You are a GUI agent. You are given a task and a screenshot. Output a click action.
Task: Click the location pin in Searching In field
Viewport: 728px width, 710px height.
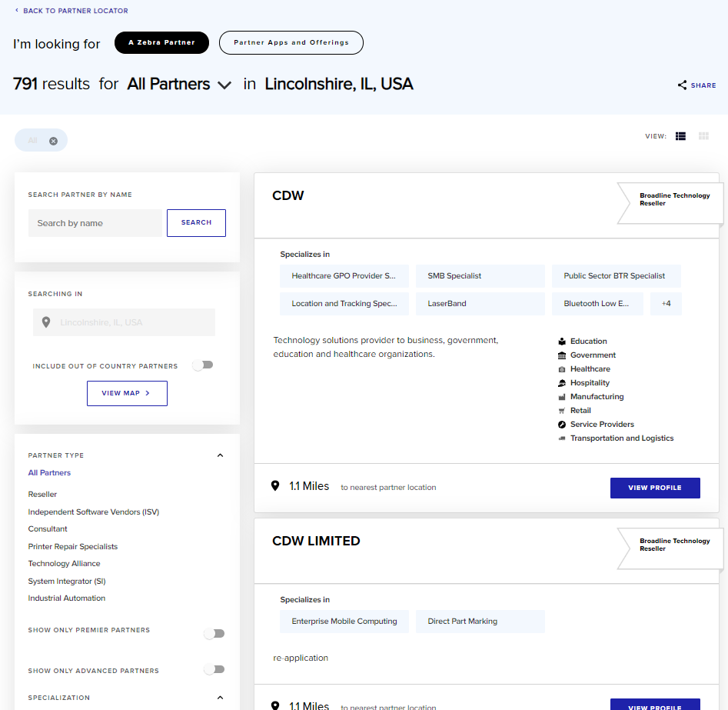point(46,322)
